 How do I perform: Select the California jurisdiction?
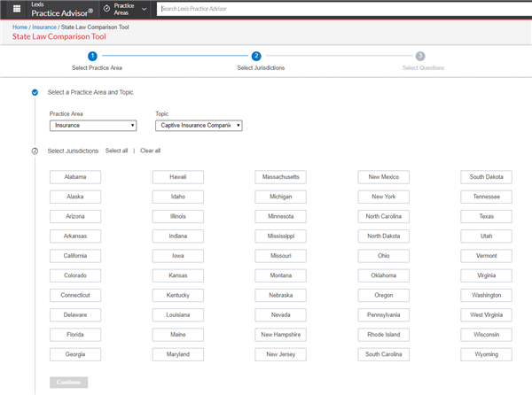pos(75,256)
